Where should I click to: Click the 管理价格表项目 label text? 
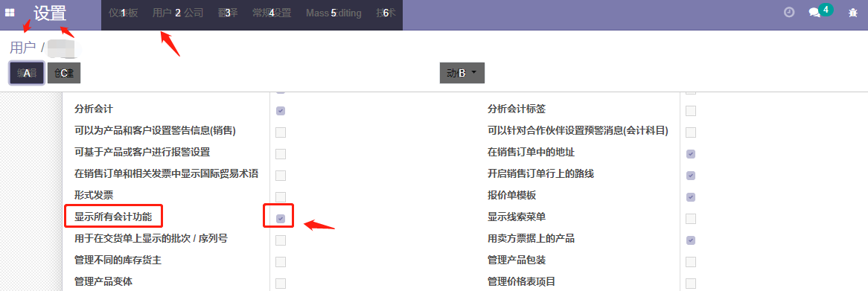pyautogui.click(x=521, y=281)
